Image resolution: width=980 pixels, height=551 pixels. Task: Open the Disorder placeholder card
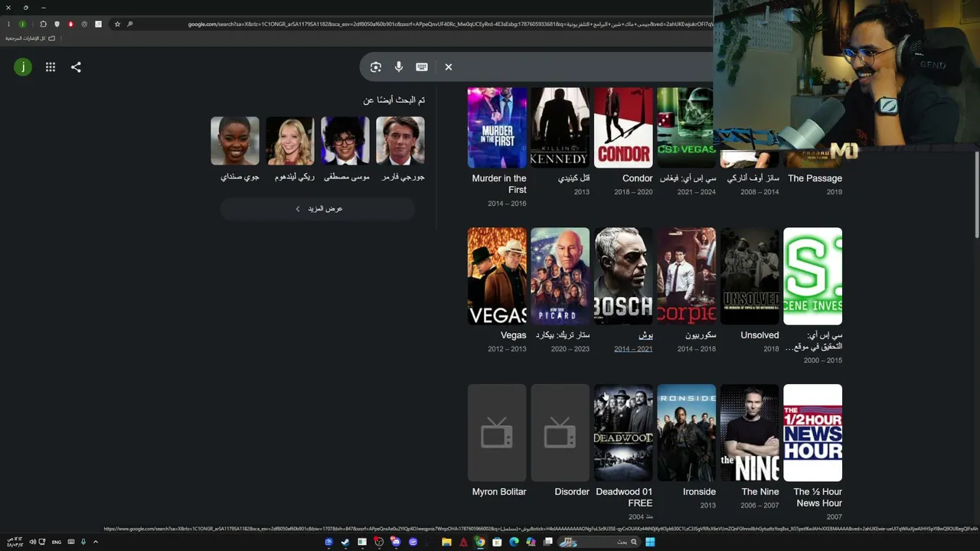pos(560,433)
